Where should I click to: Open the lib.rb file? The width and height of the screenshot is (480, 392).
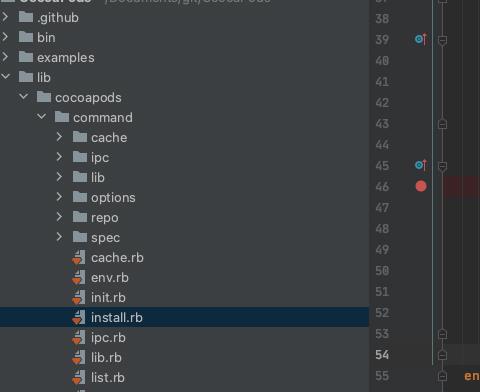(106, 358)
